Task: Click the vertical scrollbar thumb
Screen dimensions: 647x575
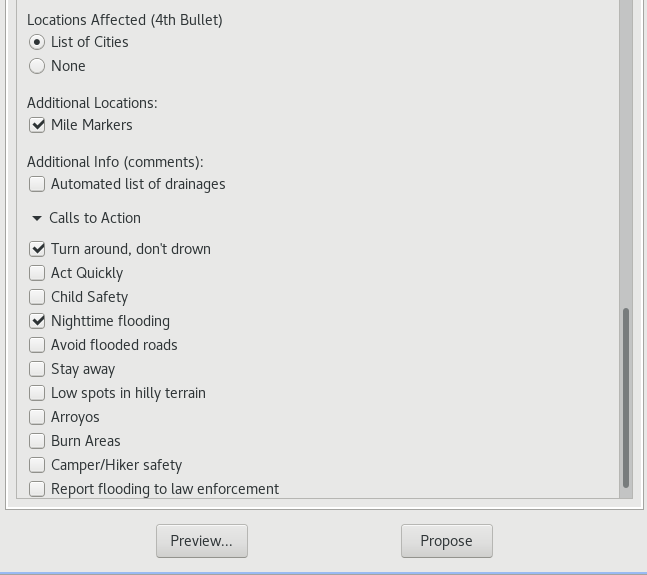Action: click(626, 398)
